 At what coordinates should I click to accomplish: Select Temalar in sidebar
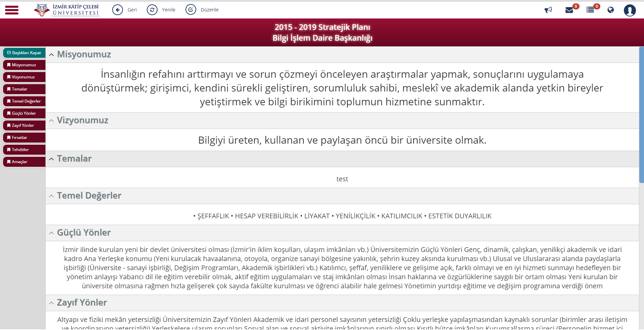(24, 89)
